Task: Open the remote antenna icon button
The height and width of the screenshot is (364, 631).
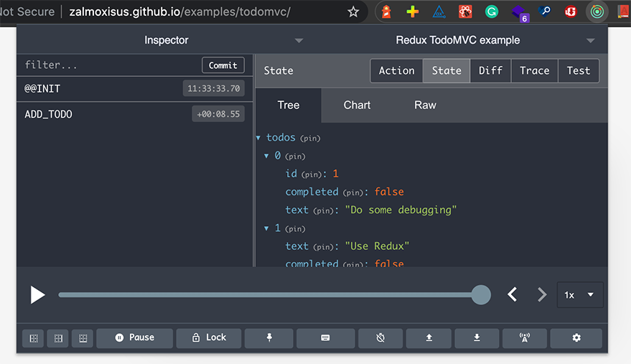Action: 524,338
